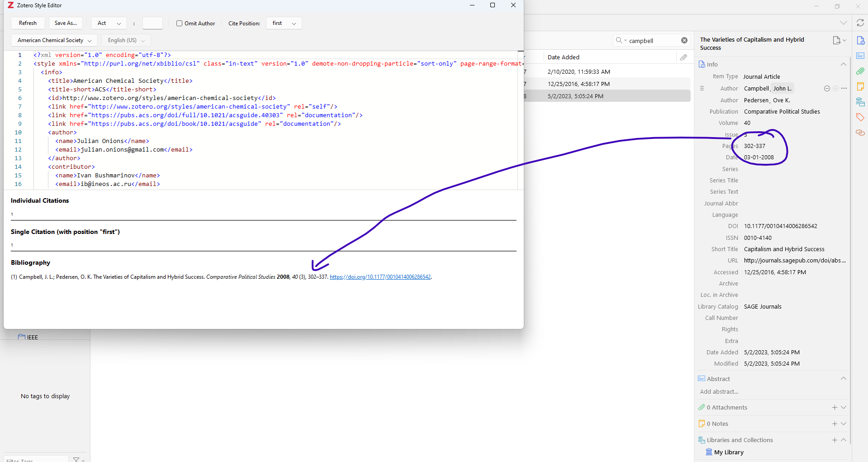
Task: Click the Zotero logo in Style Editor title bar
Action: (x=11, y=5)
